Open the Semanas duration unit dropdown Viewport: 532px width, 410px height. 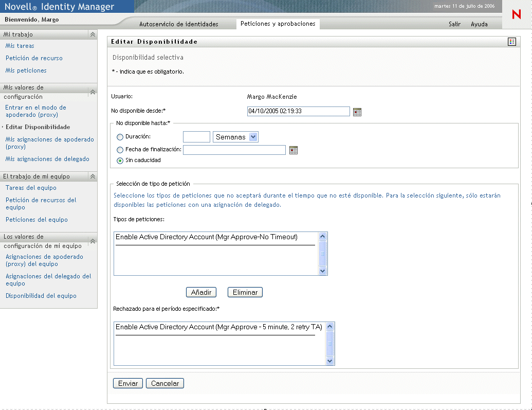[235, 137]
